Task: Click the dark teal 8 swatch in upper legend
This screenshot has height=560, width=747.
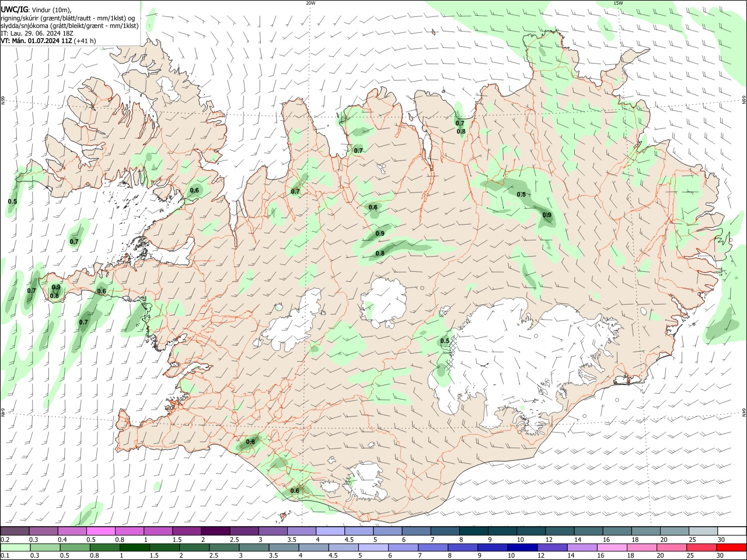Action: (x=473, y=531)
